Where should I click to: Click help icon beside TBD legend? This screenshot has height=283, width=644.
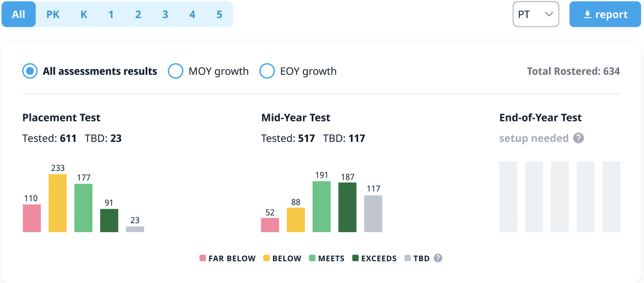click(438, 258)
